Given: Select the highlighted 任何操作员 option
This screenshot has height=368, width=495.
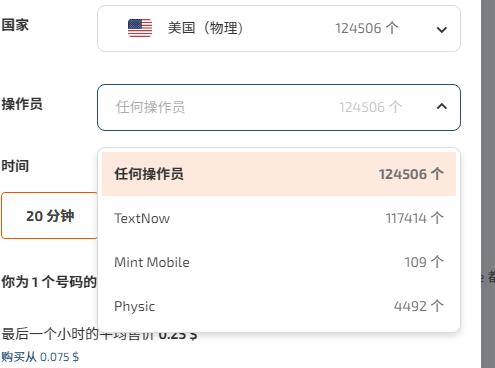Looking at the screenshot, I should click(x=279, y=174).
